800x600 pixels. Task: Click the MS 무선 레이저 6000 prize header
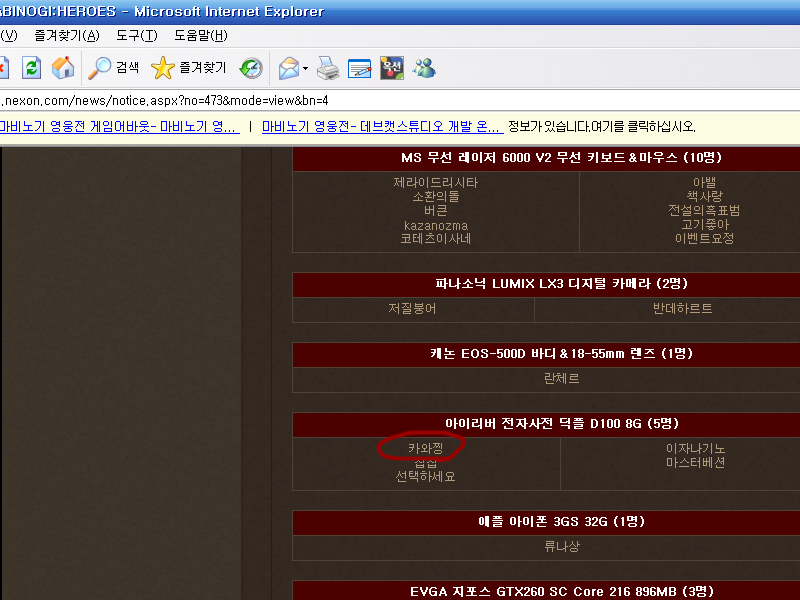(x=546, y=158)
